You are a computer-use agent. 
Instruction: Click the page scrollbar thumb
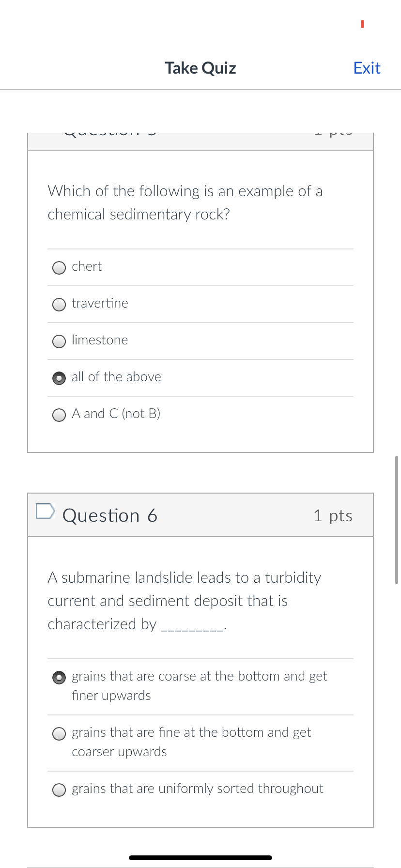click(397, 519)
